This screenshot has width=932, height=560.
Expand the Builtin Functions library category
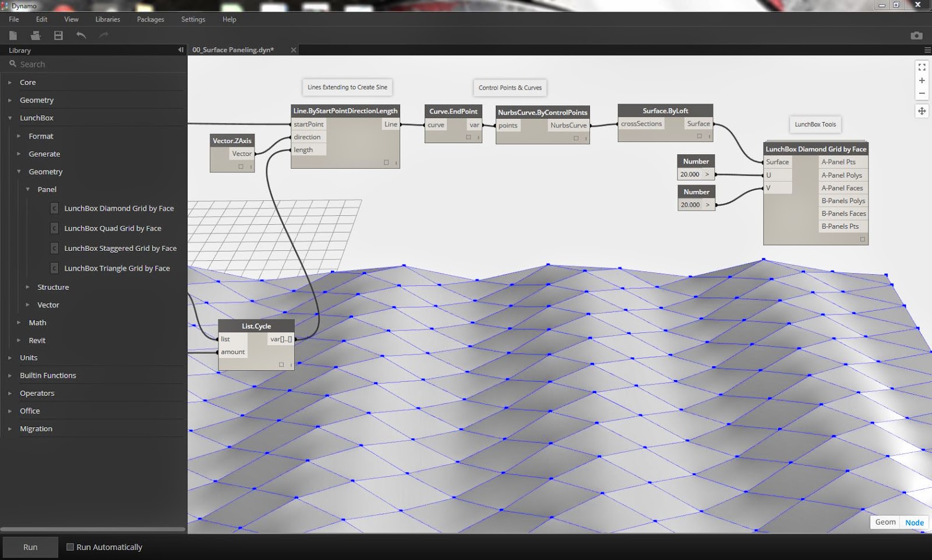pyautogui.click(x=10, y=375)
